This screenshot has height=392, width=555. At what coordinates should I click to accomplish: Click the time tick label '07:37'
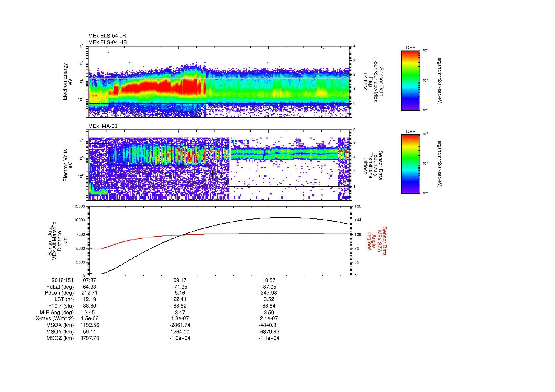(x=89, y=280)
